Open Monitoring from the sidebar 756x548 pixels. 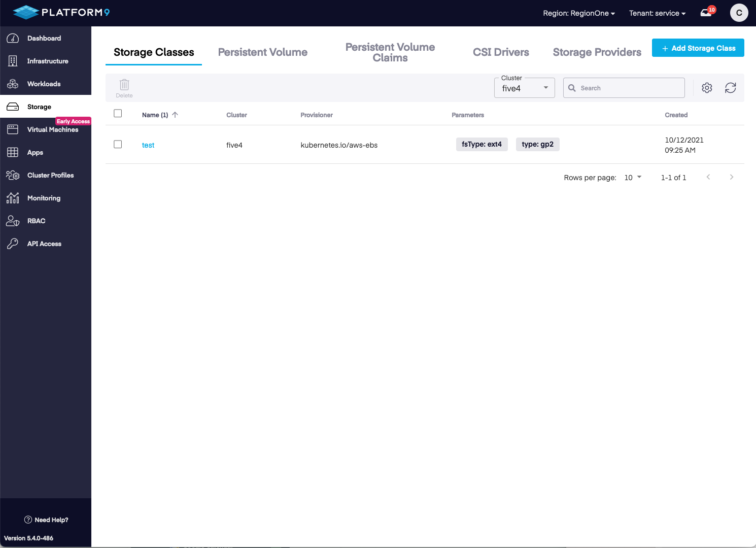44,198
